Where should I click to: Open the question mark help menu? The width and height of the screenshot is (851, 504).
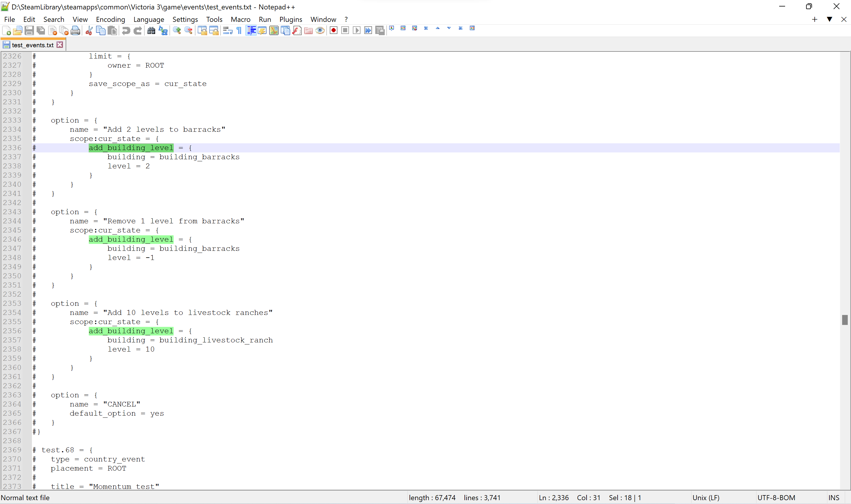click(346, 19)
